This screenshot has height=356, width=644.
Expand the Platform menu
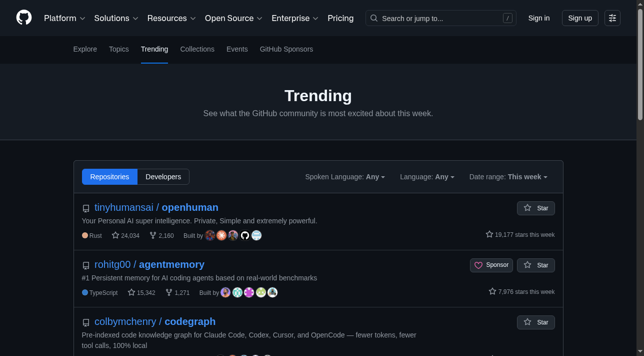coord(64,18)
